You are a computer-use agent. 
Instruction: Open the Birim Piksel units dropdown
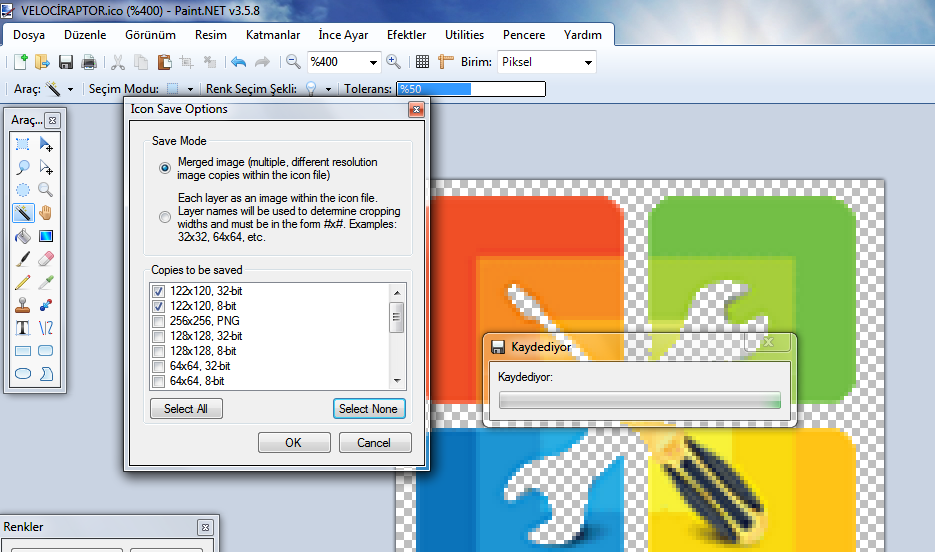click(x=588, y=62)
